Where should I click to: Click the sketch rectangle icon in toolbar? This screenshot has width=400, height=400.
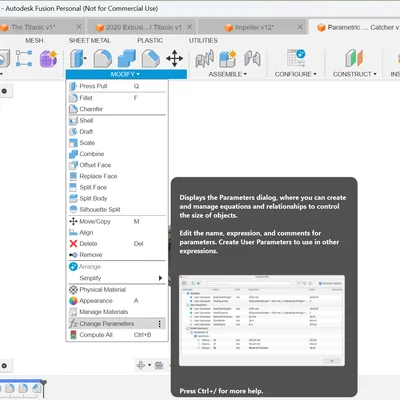pyautogui.click(x=24, y=58)
